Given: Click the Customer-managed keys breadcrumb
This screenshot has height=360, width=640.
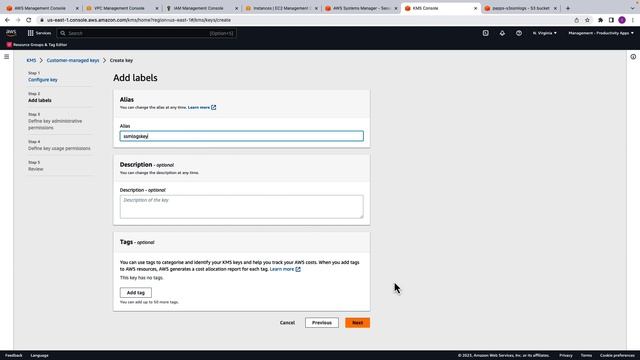Looking at the screenshot, I should (73, 60).
